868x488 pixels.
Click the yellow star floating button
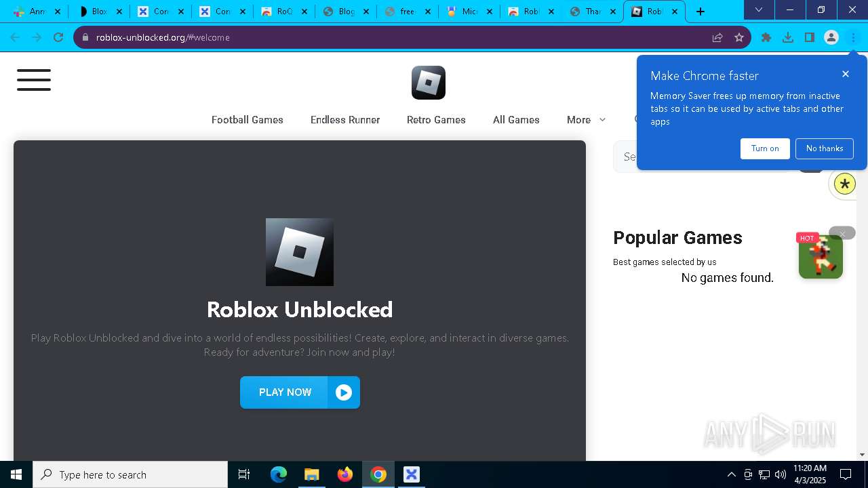845,184
